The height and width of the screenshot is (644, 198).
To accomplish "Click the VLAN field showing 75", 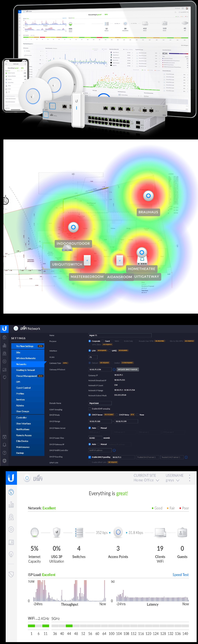I will point(93,357).
